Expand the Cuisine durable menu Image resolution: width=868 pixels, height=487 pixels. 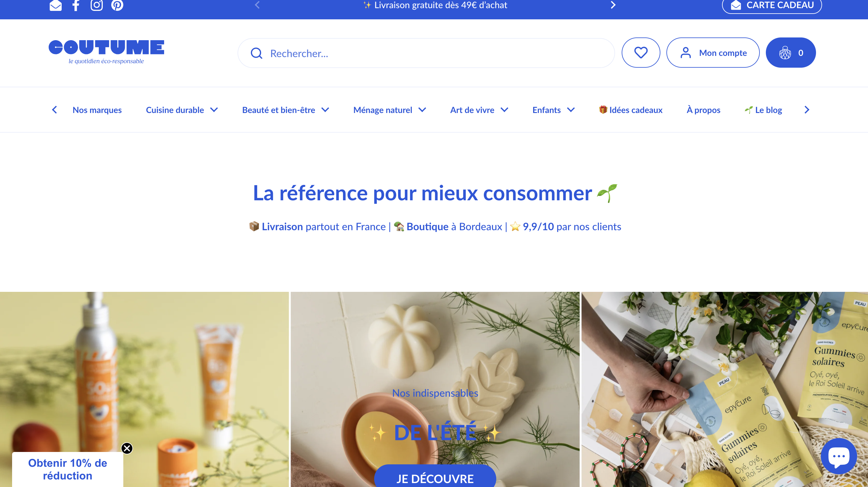tap(182, 110)
